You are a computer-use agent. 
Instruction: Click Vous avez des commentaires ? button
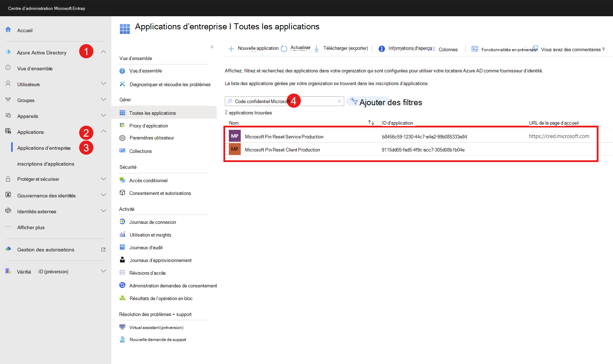tap(568, 49)
